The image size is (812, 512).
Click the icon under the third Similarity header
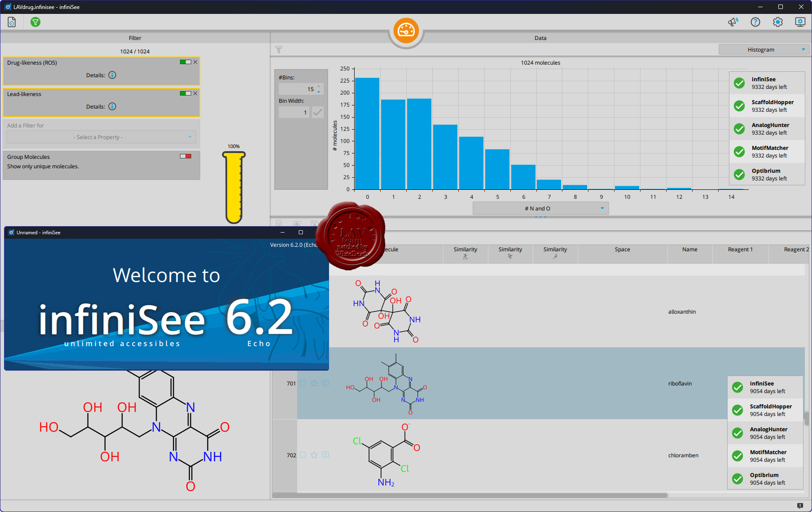tap(555, 257)
